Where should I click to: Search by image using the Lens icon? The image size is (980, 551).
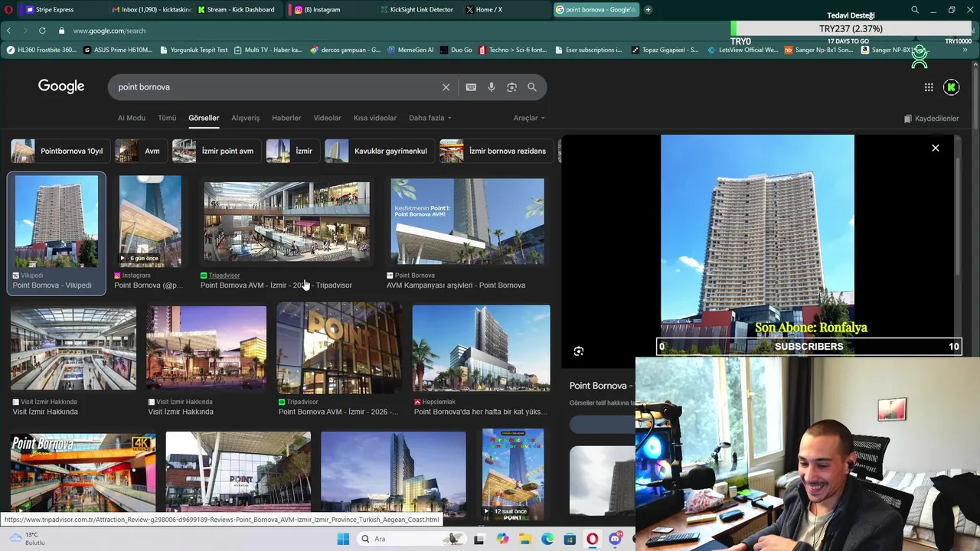[x=511, y=87]
